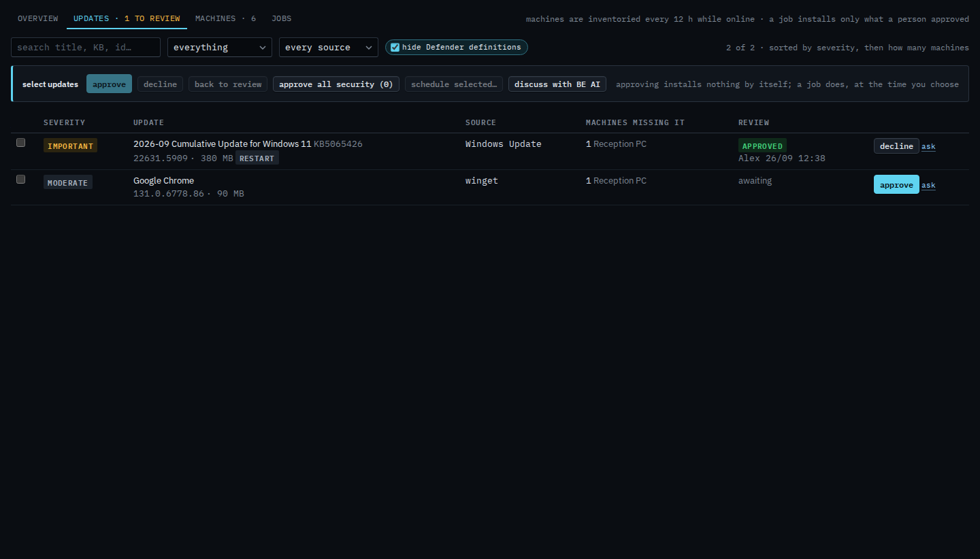Click 'ask' link for Cumulative Update

928,146
